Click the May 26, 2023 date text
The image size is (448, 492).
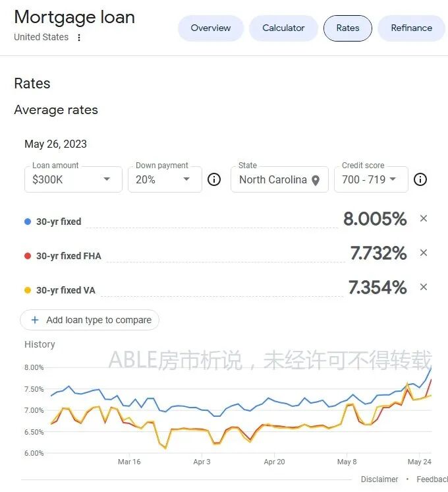click(x=55, y=144)
